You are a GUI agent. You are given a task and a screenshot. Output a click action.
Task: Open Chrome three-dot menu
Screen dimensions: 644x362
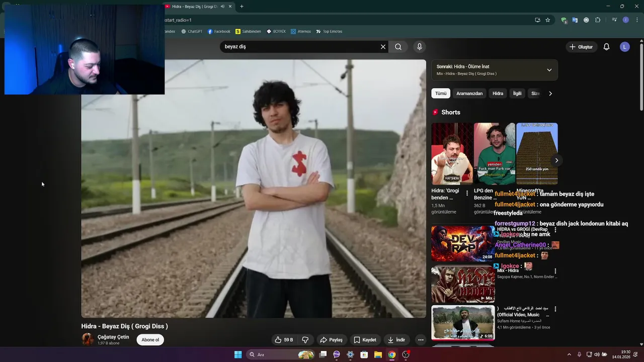tap(637, 20)
